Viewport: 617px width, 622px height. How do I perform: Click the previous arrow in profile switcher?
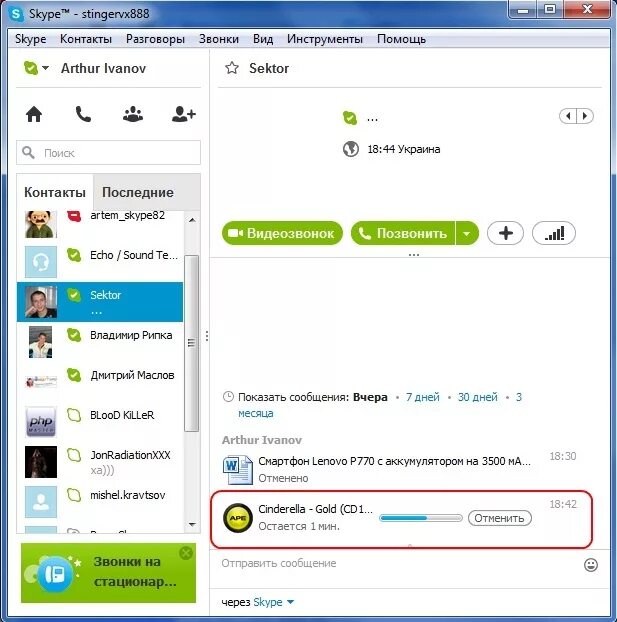click(x=568, y=116)
